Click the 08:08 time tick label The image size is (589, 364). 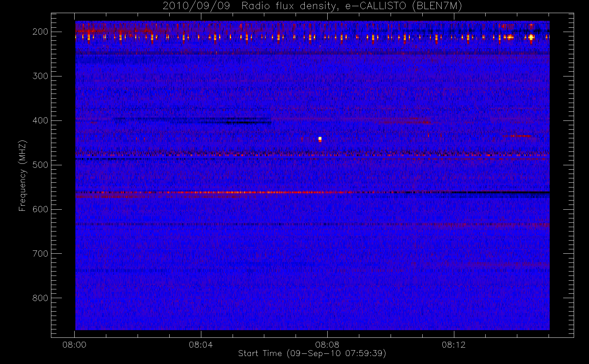point(327,345)
